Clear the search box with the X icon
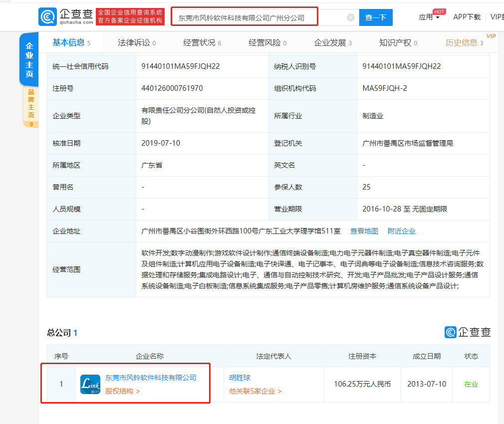Image resolution: width=504 pixels, height=424 pixels. [x=351, y=17]
